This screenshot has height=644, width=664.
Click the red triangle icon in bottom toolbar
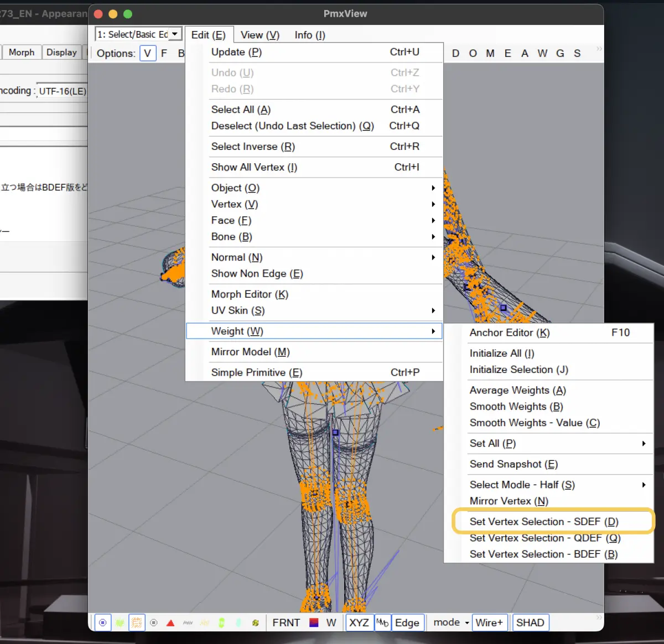point(170,623)
